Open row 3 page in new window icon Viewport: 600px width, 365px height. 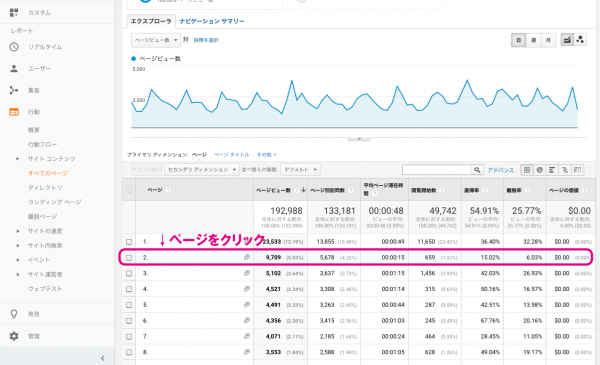(x=247, y=273)
